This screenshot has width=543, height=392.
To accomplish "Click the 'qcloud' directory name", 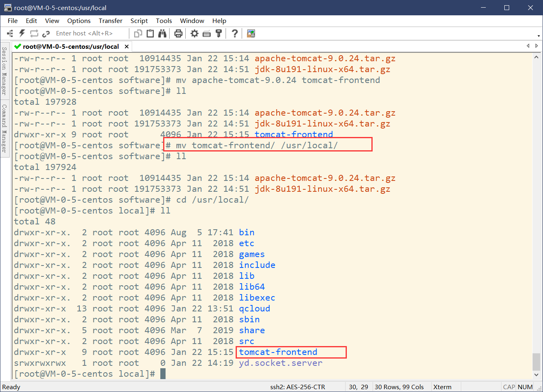I will coord(255,309).
